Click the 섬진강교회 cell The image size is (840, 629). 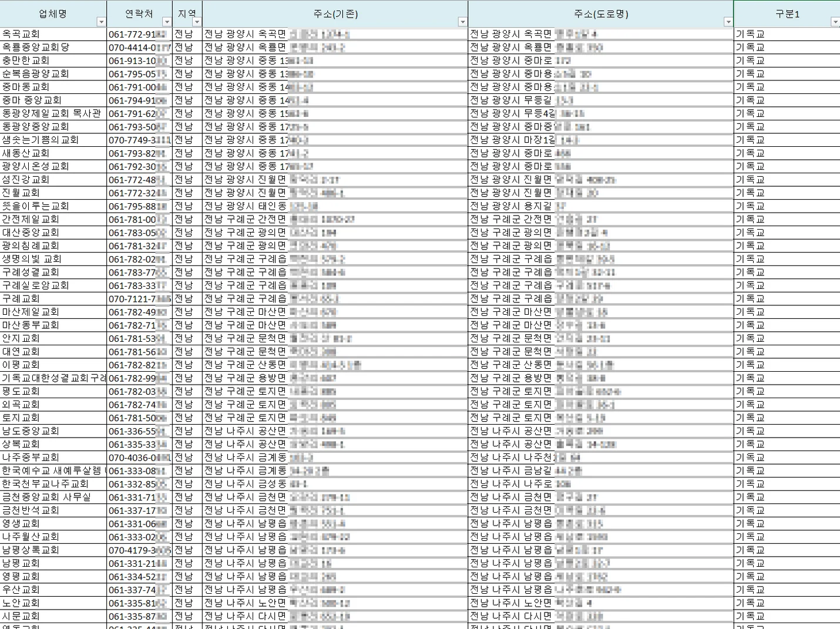coord(53,180)
